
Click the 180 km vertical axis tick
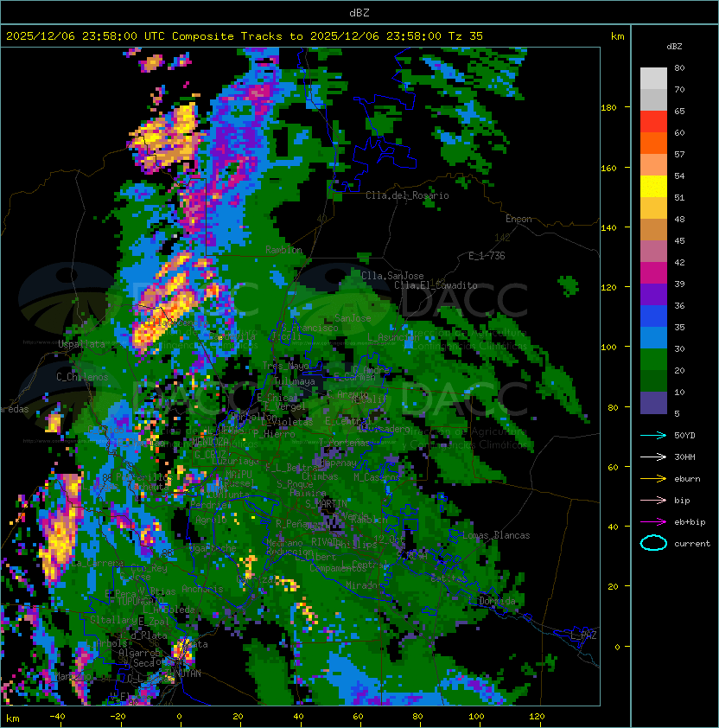[x=609, y=108]
